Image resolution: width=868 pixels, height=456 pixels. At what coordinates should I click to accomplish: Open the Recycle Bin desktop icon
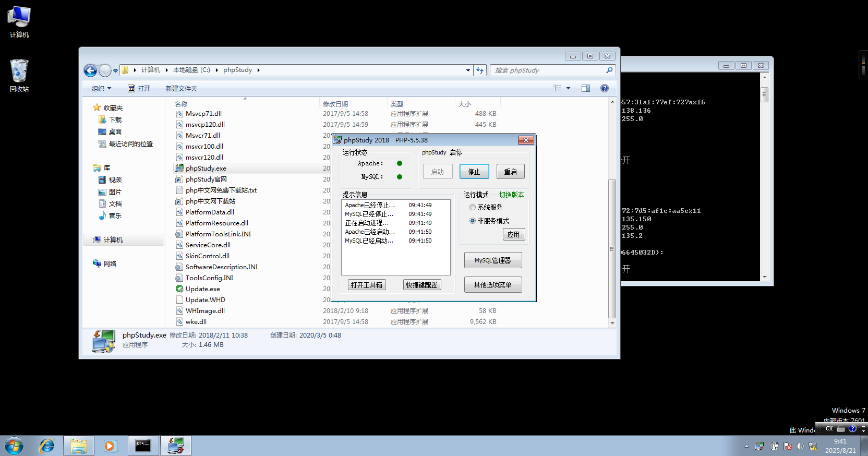point(19,76)
